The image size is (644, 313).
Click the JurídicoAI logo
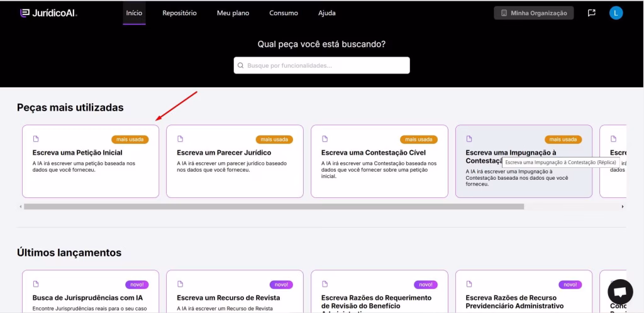pyautogui.click(x=48, y=13)
